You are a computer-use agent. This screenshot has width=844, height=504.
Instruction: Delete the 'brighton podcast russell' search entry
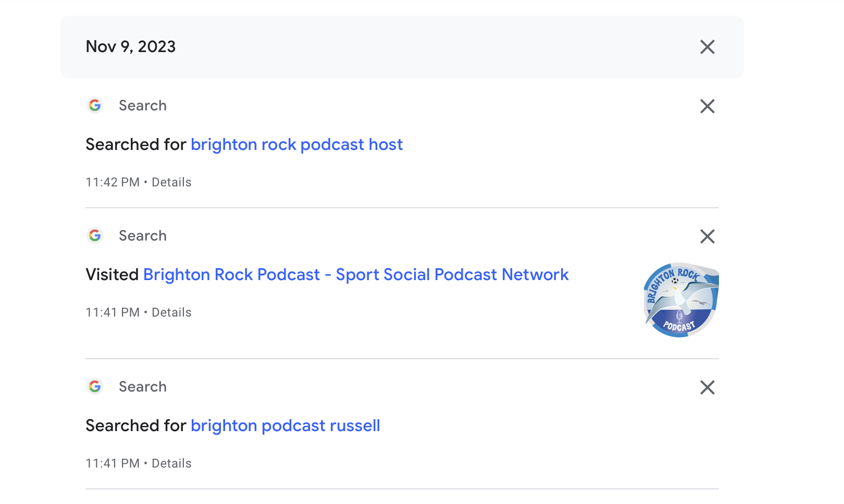707,387
